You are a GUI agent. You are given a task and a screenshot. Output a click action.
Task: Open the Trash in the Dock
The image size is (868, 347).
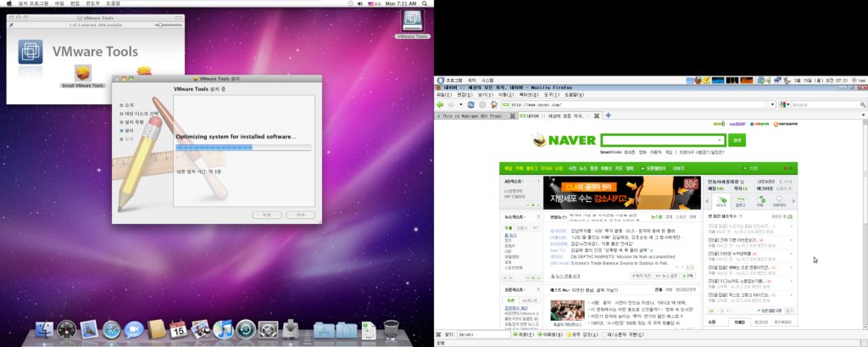392,330
